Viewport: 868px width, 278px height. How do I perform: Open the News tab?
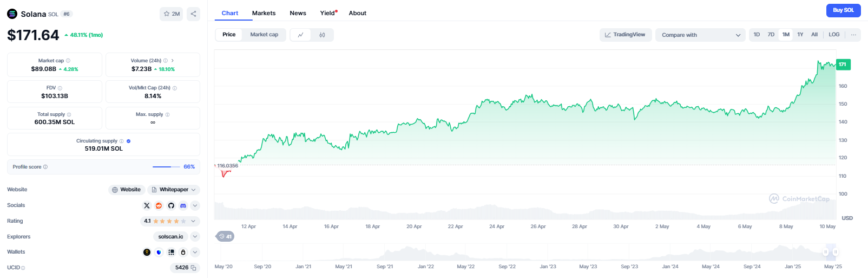click(298, 13)
